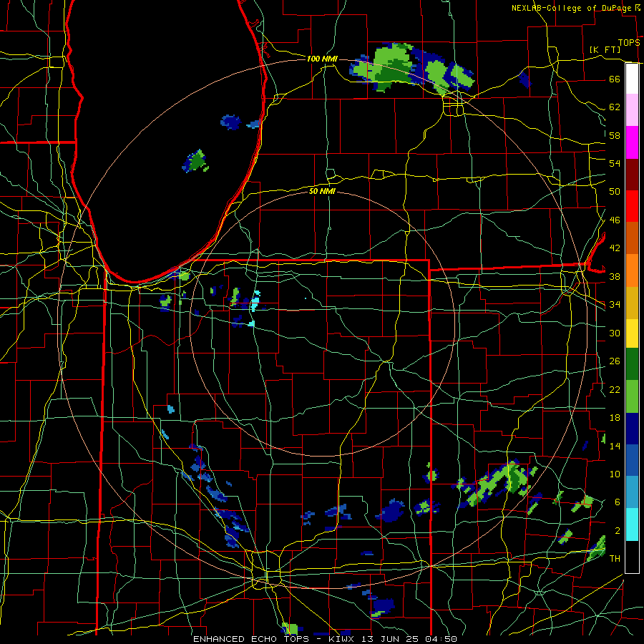Click the 10 legend value

click(615, 474)
